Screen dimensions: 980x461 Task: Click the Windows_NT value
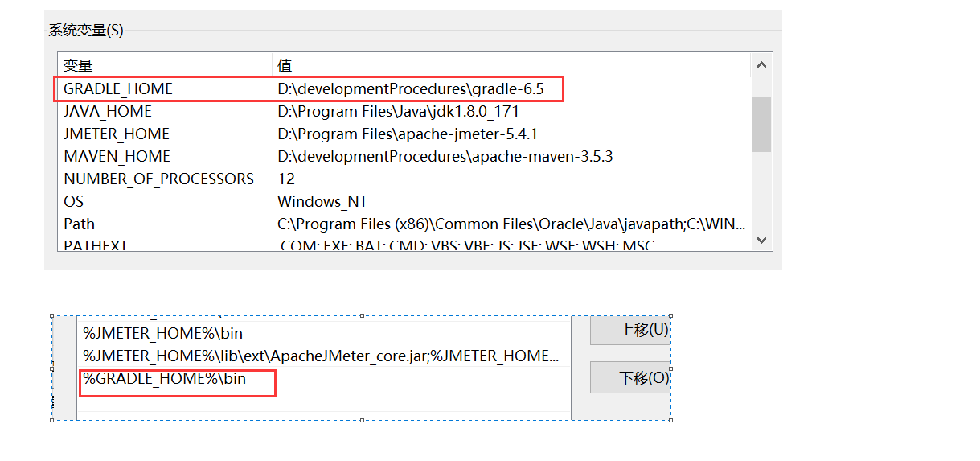coord(322,201)
